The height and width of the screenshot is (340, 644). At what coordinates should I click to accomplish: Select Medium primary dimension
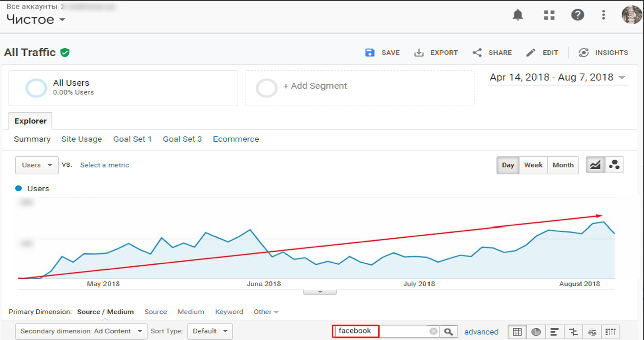coord(191,312)
